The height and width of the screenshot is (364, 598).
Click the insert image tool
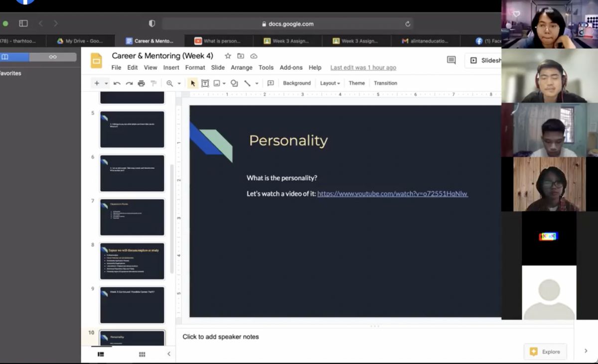point(217,83)
